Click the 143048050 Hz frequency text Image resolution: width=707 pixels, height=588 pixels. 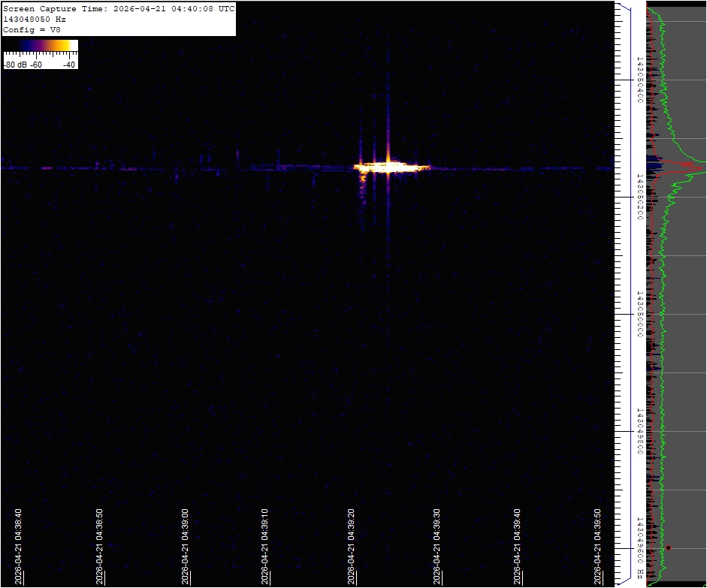tap(34, 19)
